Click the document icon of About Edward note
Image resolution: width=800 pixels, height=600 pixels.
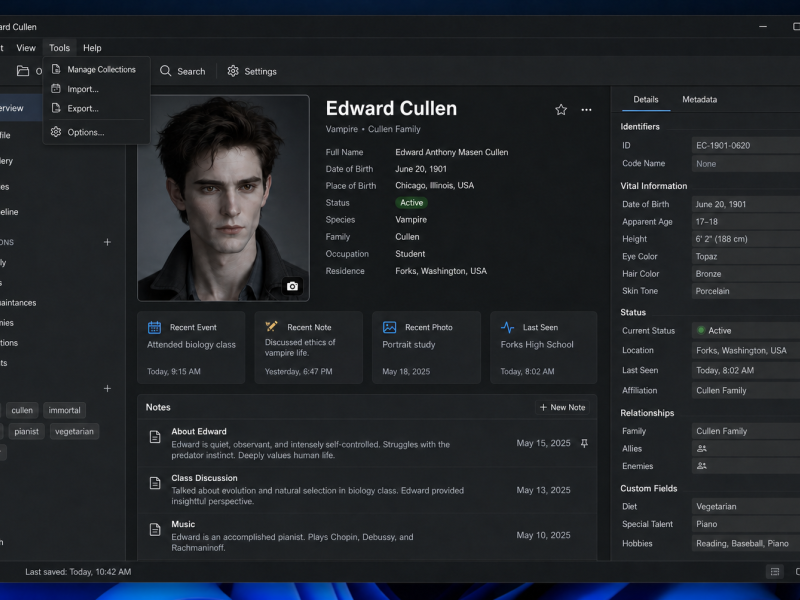(x=155, y=437)
